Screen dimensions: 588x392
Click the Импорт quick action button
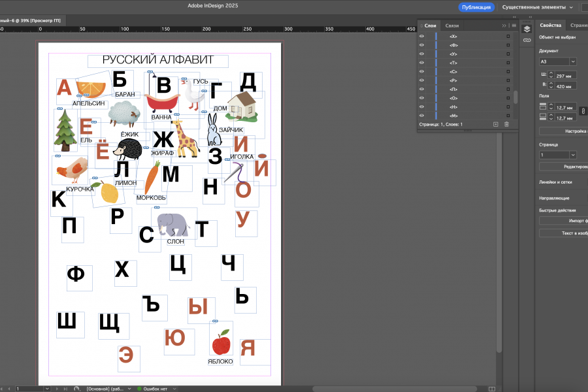coord(564,221)
